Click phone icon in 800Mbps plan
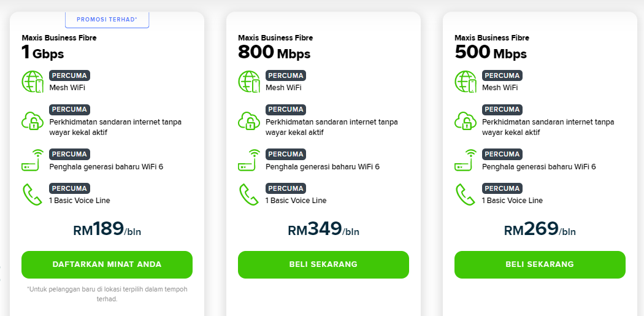 click(249, 195)
